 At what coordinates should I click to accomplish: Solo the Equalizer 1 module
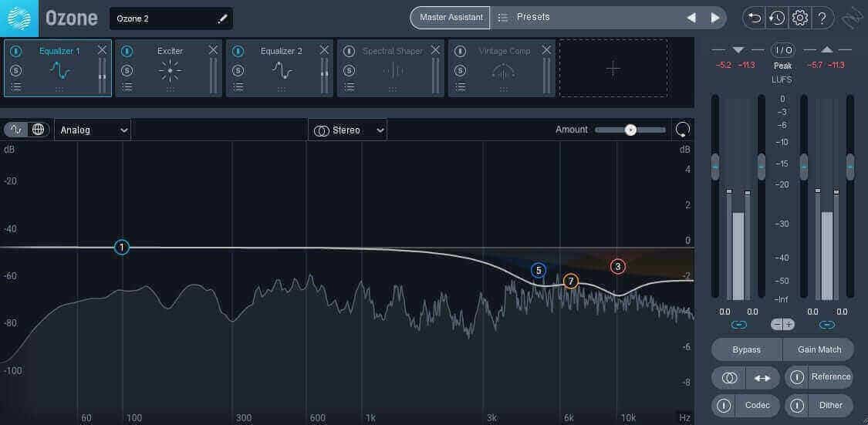point(16,70)
